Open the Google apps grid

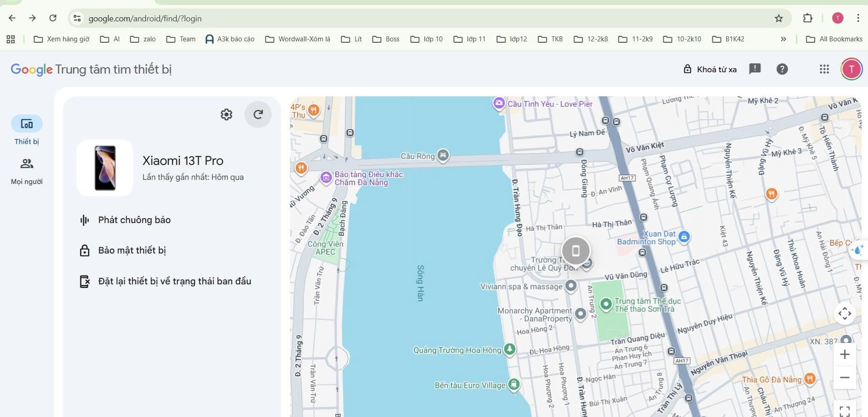coord(824,69)
